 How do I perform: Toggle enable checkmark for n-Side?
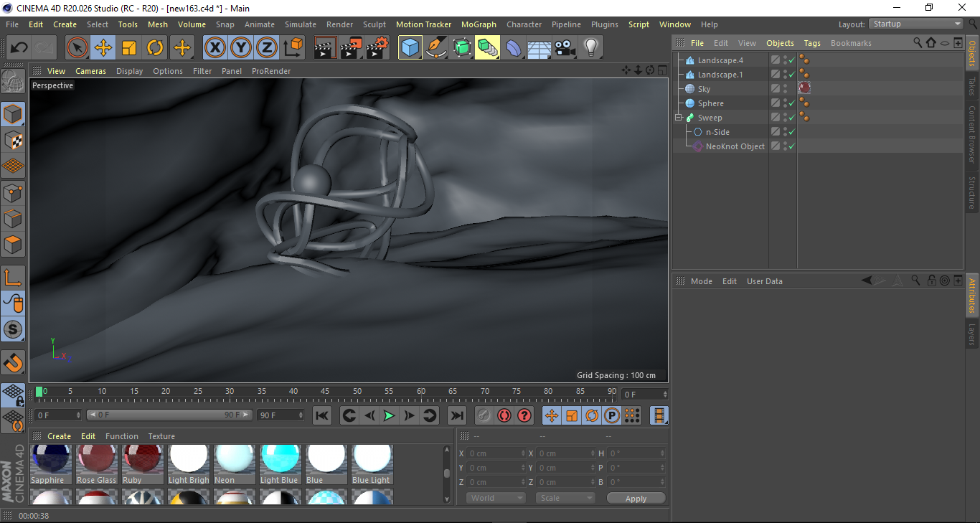(792, 132)
